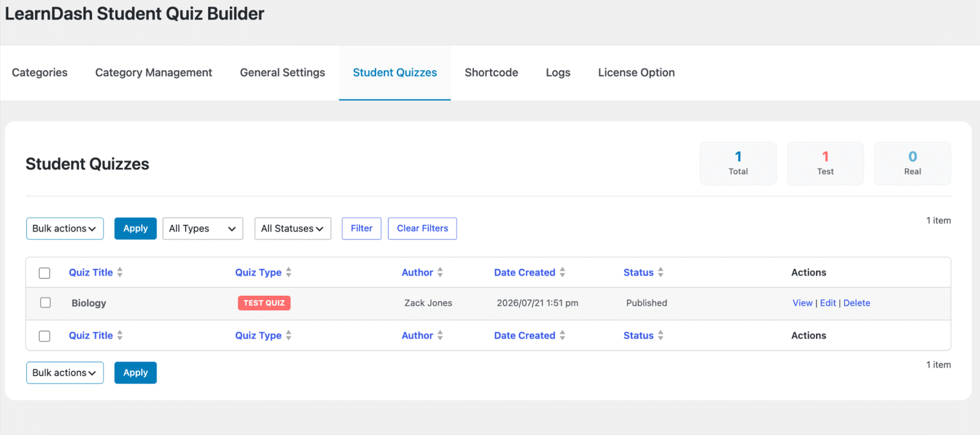Click the Filter button
Viewport: 980px width, 435px height.
(361, 229)
